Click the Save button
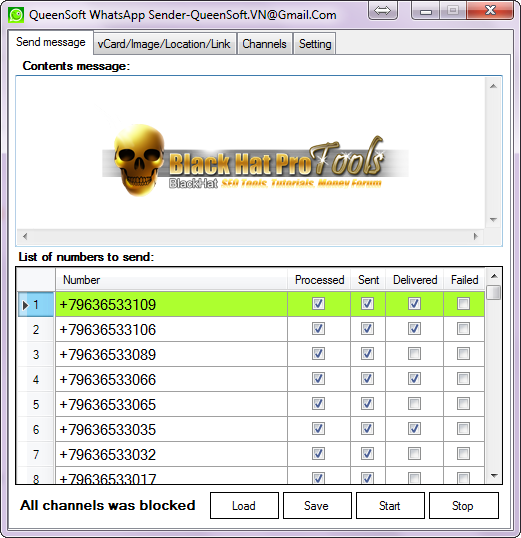521x538 pixels. 317,505
